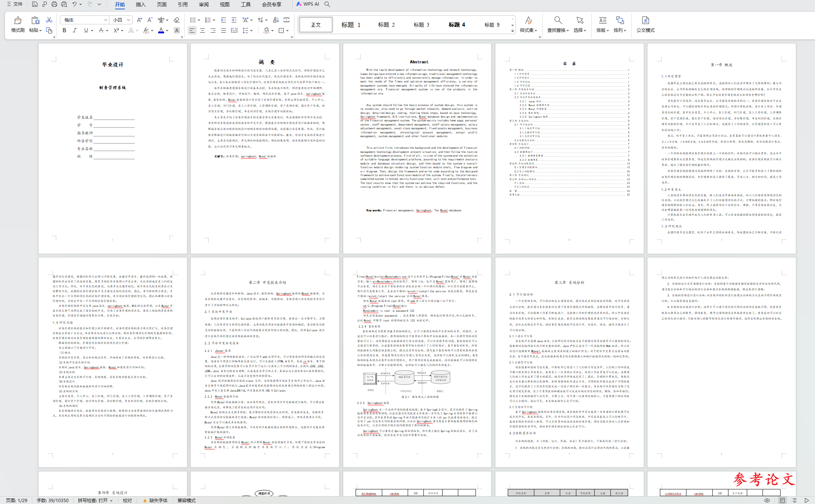Apply the 标题 1 heading style
Screen dimensions: 815x504
351,25
